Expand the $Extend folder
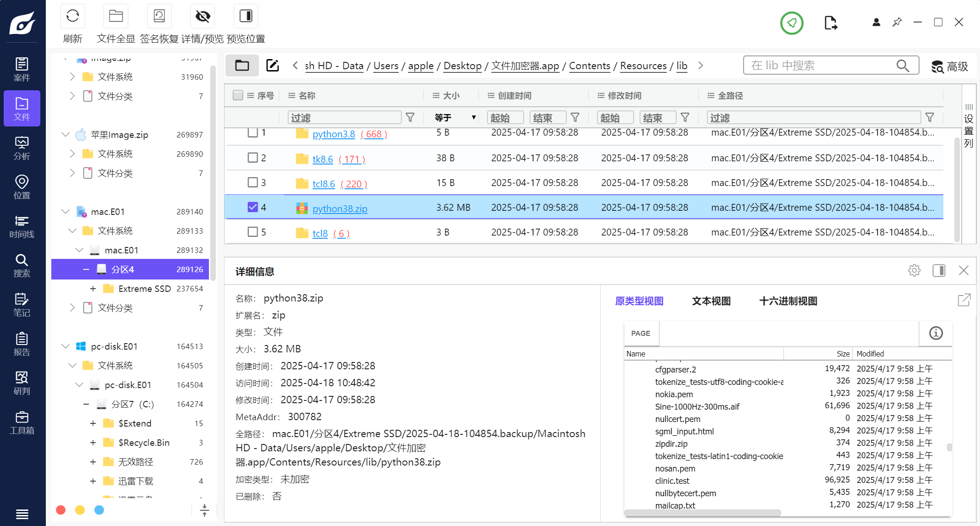980x526 pixels. pyautogui.click(x=93, y=423)
